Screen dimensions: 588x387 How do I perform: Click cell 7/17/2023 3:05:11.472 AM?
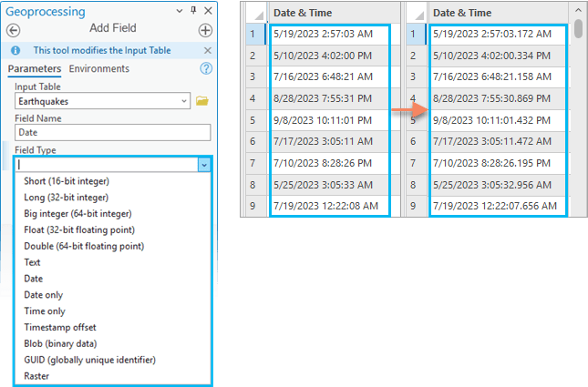pyautogui.click(x=498, y=141)
